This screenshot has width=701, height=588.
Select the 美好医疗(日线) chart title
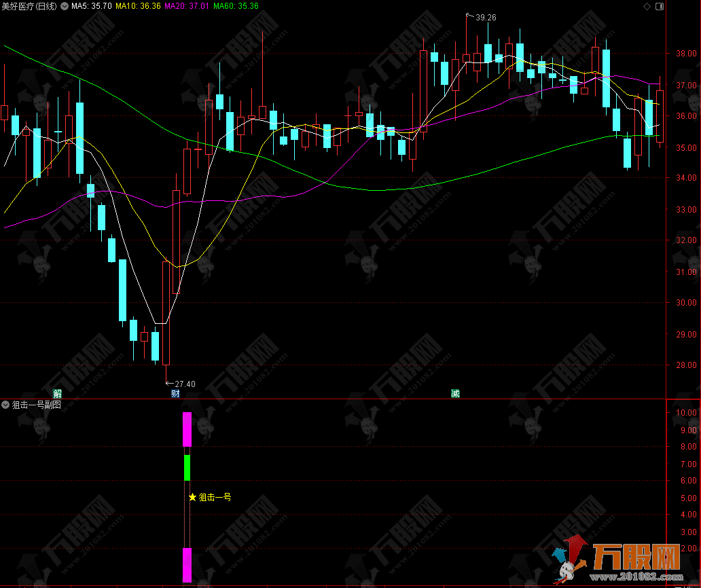click(29, 6)
